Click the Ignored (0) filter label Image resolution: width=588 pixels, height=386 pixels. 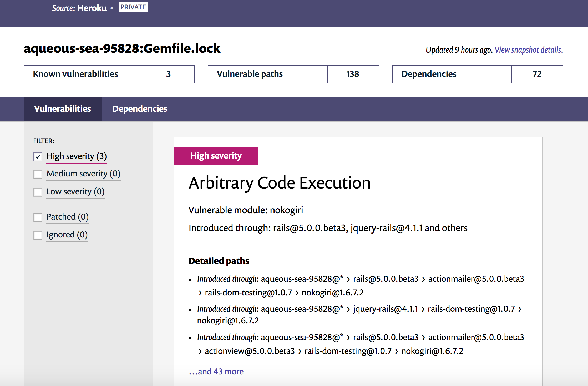tap(67, 235)
